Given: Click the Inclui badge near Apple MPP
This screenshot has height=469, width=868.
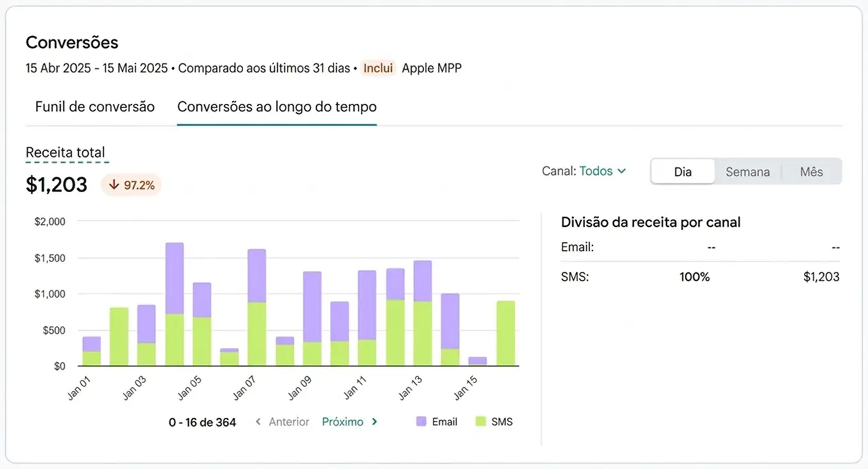Looking at the screenshot, I should coord(378,68).
